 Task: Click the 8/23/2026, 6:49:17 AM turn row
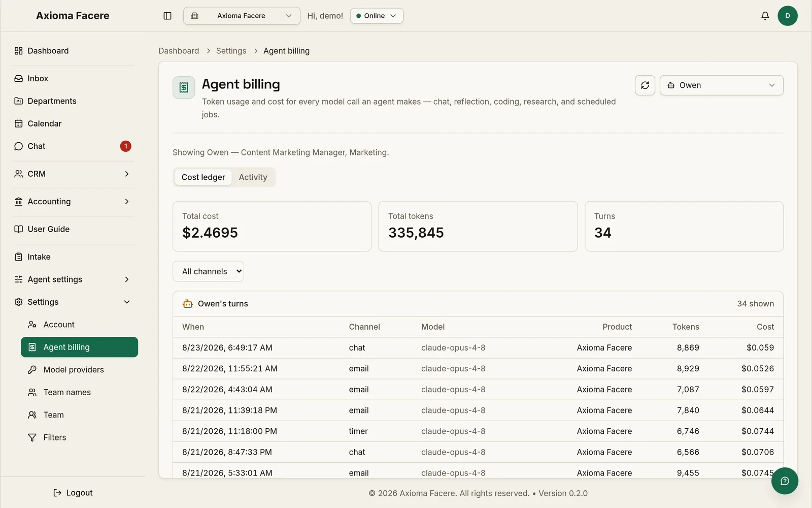[478, 348]
